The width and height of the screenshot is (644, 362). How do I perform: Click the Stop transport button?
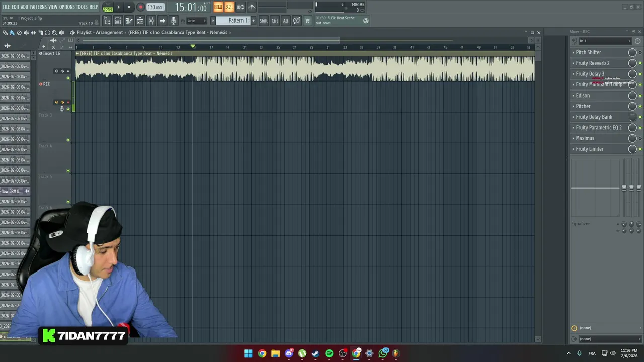pos(129,7)
